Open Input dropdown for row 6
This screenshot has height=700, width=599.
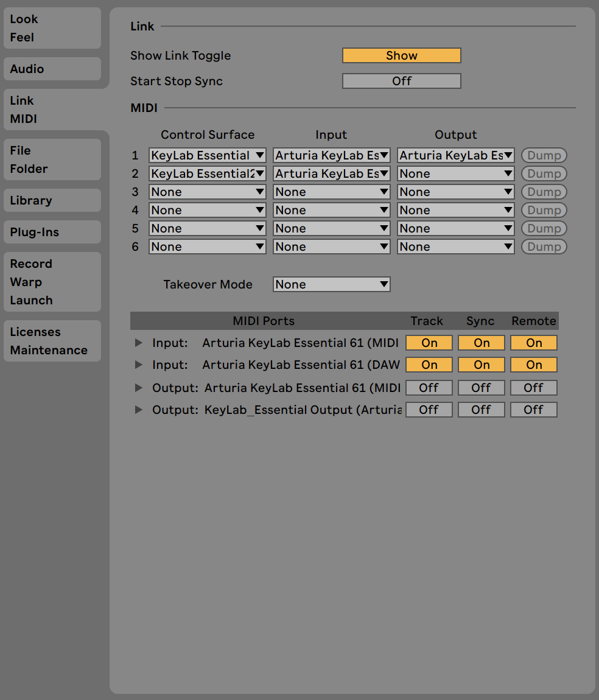pyautogui.click(x=332, y=247)
